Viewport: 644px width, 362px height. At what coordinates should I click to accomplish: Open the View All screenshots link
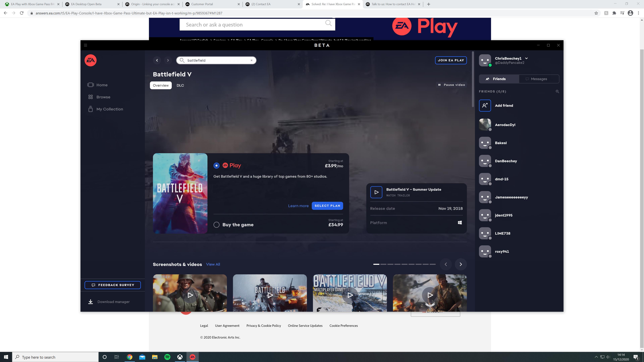coord(213,264)
